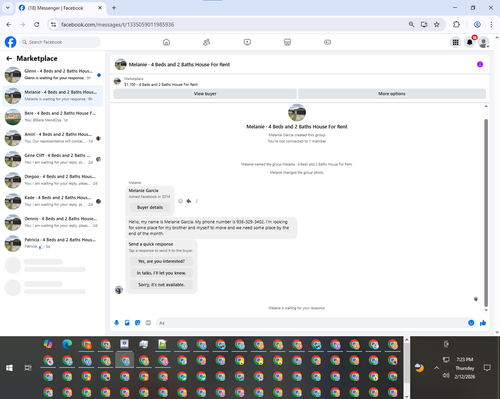Open the Chrome three-dot menu

pos(491,24)
